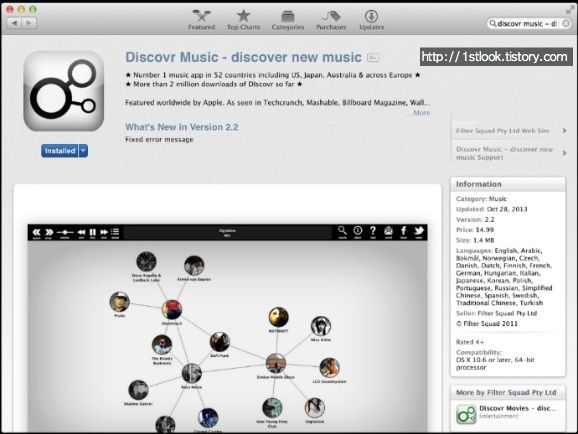Click the Installed button

coord(60,151)
